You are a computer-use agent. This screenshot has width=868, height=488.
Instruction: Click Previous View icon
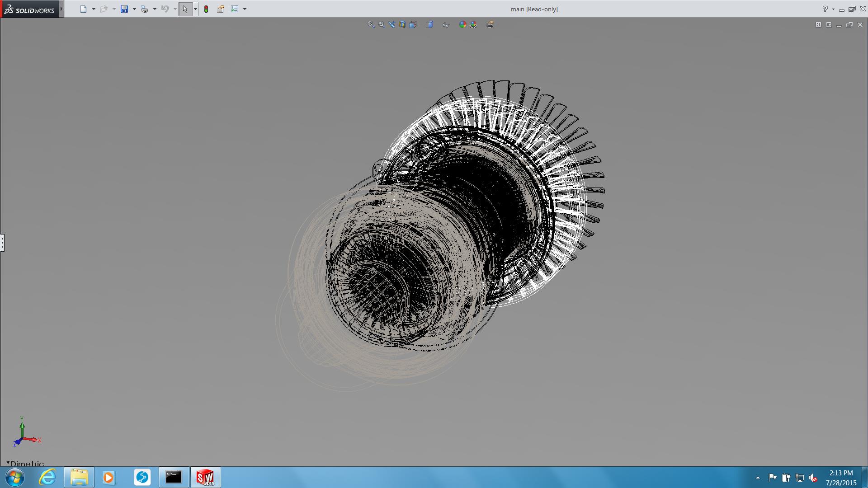392,24
